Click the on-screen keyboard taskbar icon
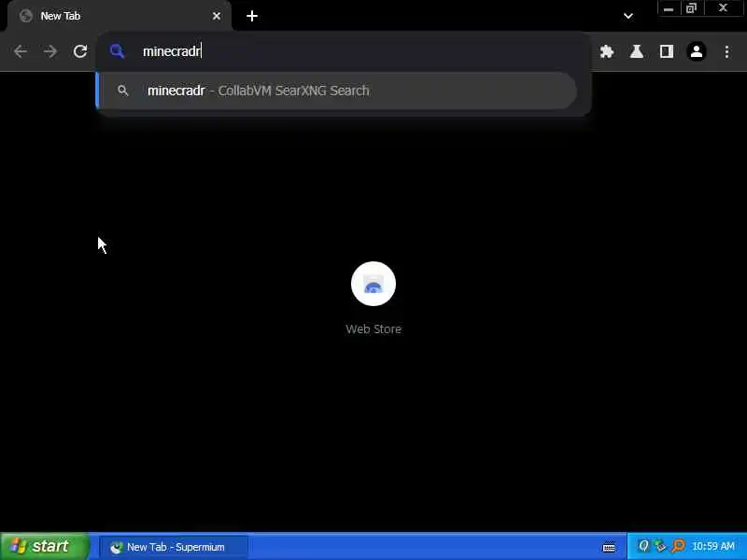This screenshot has height=560, width=747. [x=609, y=547]
